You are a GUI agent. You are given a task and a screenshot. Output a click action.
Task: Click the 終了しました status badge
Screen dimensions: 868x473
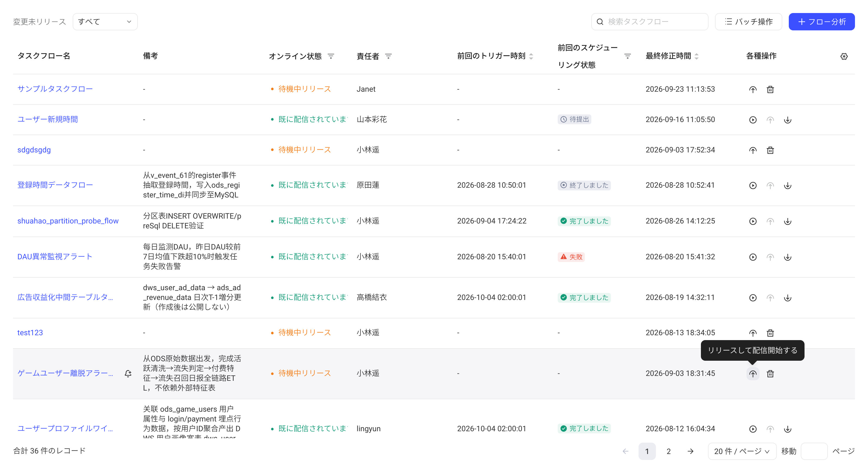point(584,185)
